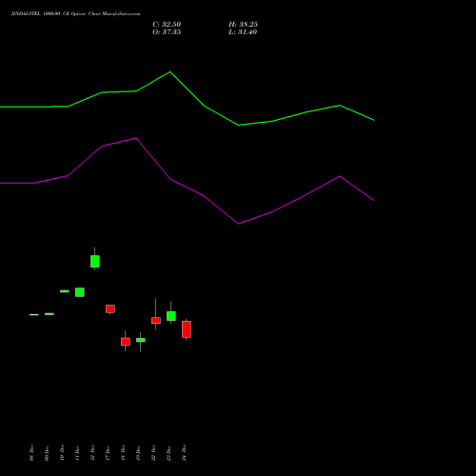Click the lowest trough of the purple line
This screenshot has width=476, height=476.
tap(239, 224)
